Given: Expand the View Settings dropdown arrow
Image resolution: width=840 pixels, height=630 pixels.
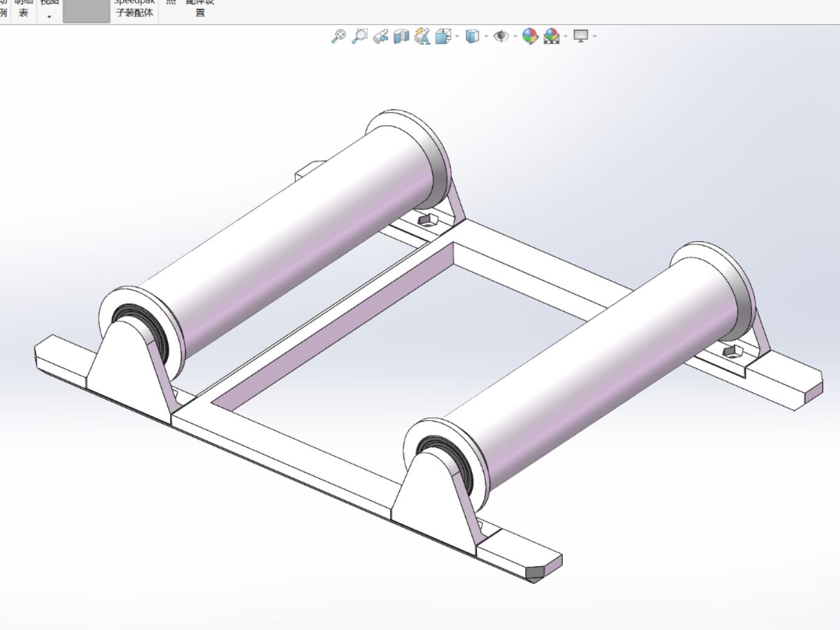Looking at the screenshot, I should click(595, 36).
